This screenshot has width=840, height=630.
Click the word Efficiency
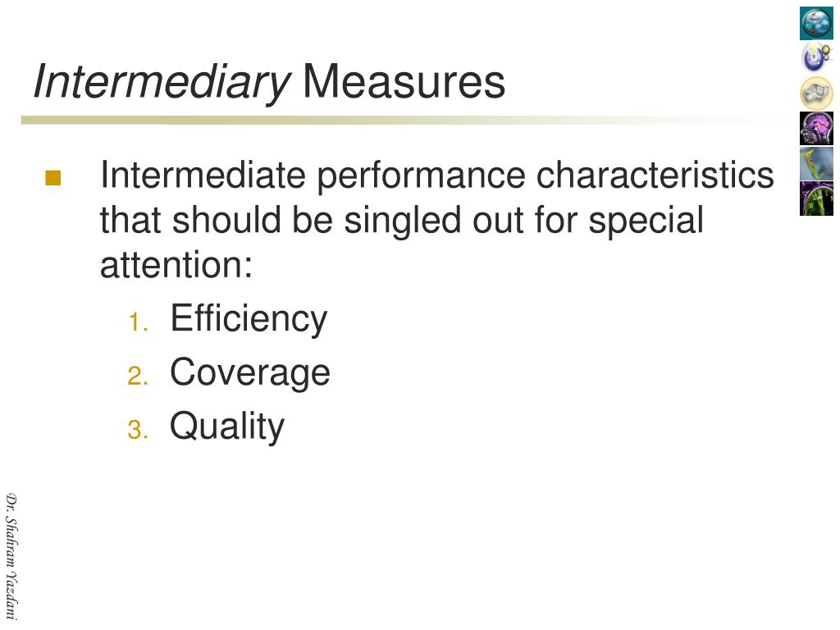(x=249, y=319)
